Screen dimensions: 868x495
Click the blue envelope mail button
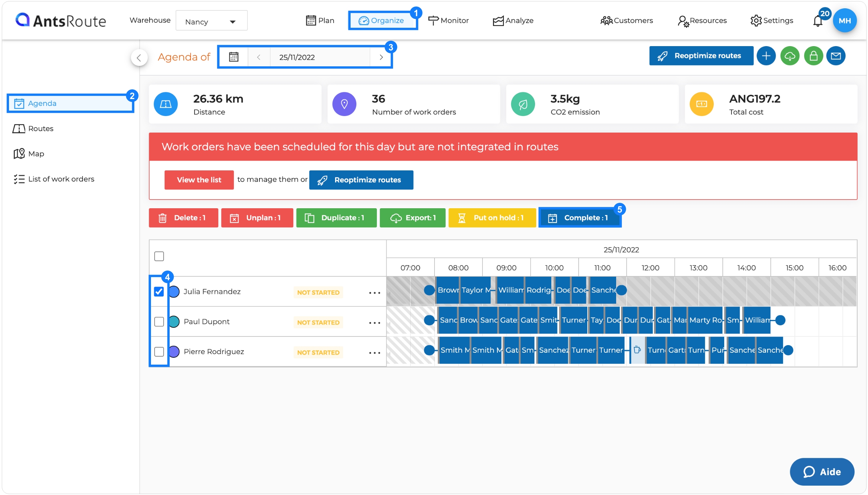[836, 56]
